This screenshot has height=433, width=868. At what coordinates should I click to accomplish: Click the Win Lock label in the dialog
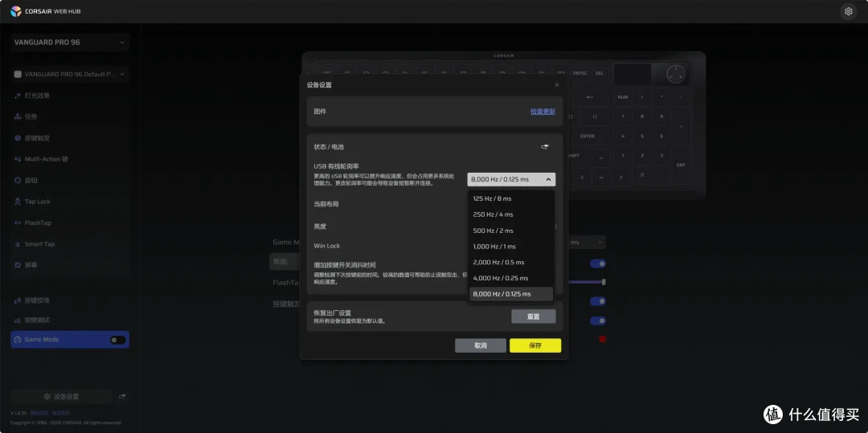pos(327,246)
